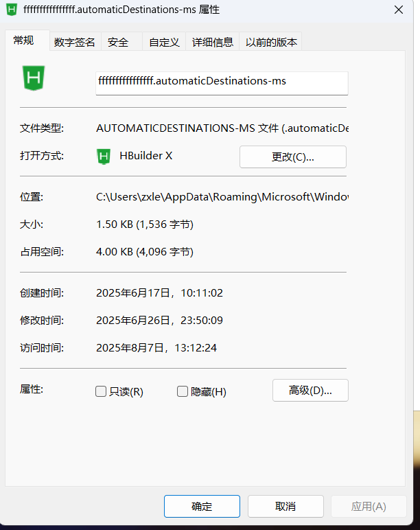420x530 pixels.
Task: Open the 详细信息 tab
Action: 213,42
